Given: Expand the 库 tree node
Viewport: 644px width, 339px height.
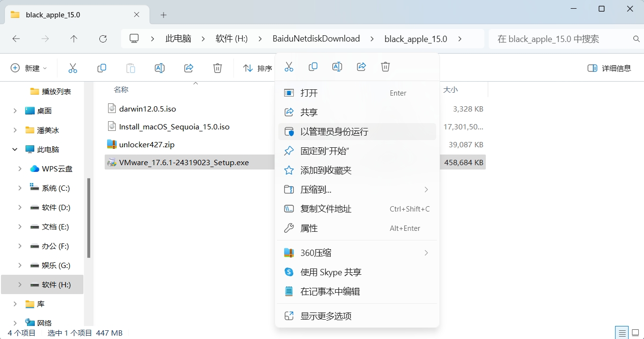Looking at the screenshot, I should [16, 304].
